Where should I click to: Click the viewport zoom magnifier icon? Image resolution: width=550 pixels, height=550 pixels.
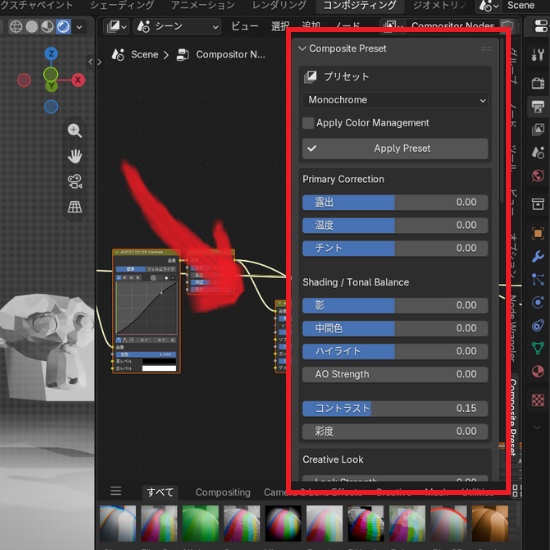(x=75, y=131)
